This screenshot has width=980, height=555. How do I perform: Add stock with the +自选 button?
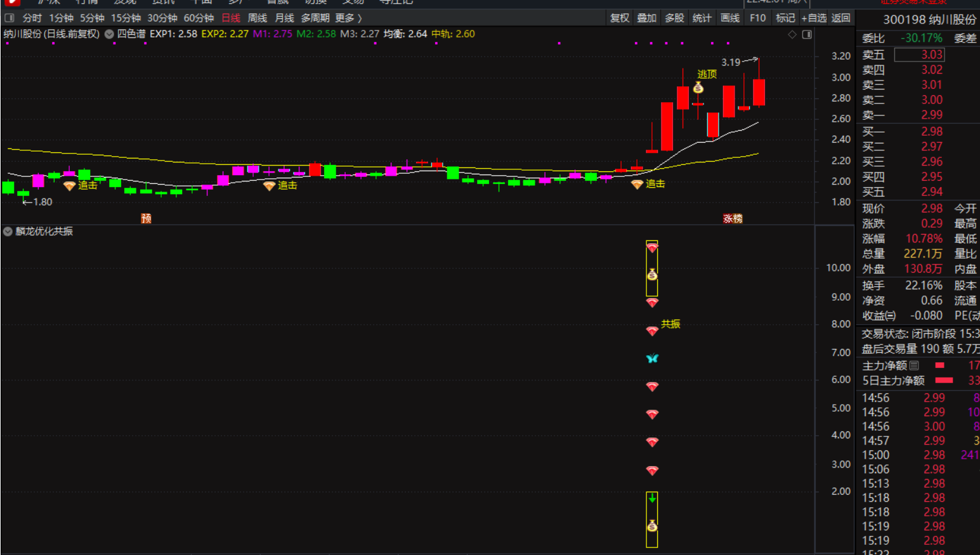(813, 18)
